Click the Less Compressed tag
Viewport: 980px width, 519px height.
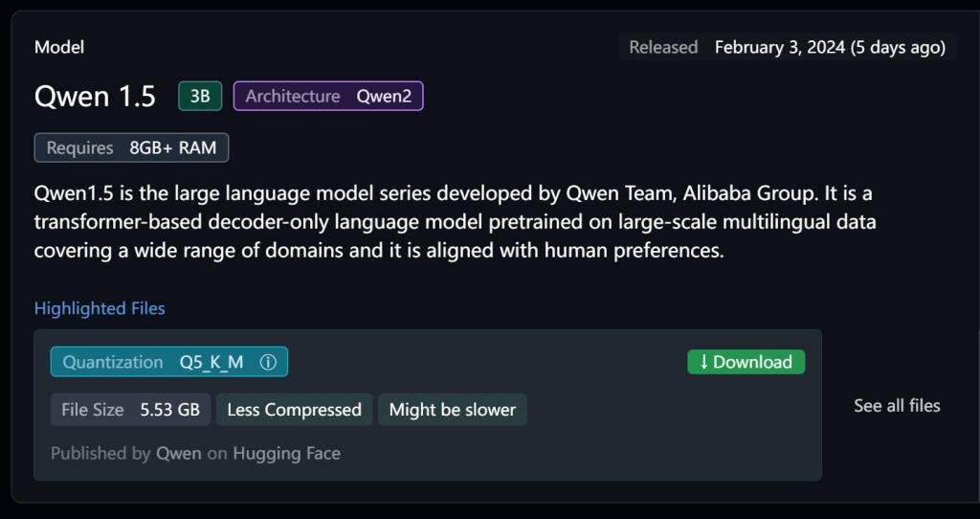coord(295,410)
